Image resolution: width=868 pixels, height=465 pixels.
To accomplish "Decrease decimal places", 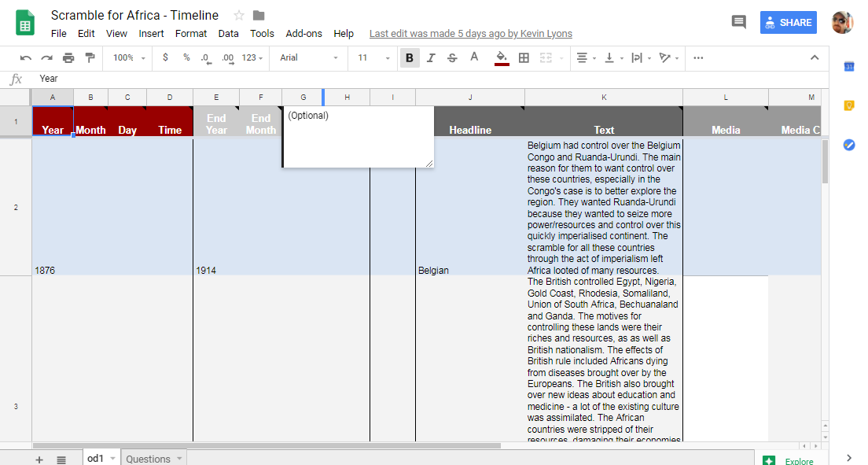I will pyautogui.click(x=204, y=57).
